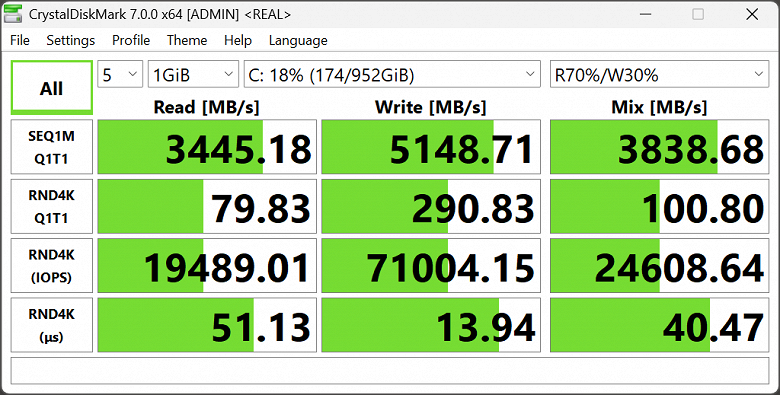Image resolution: width=780 pixels, height=395 pixels.
Task: Expand the R70%/W30% mix ratio dropdown
Action: pyautogui.click(x=659, y=74)
